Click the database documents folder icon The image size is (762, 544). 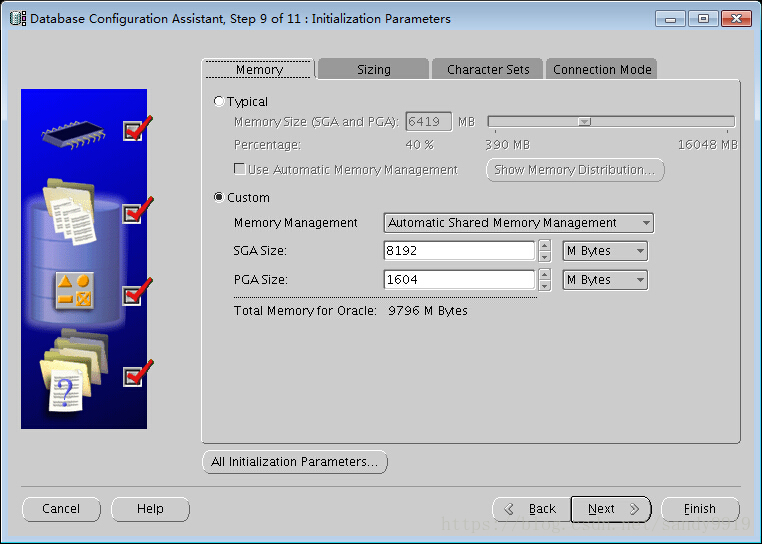pyautogui.click(x=70, y=212)
